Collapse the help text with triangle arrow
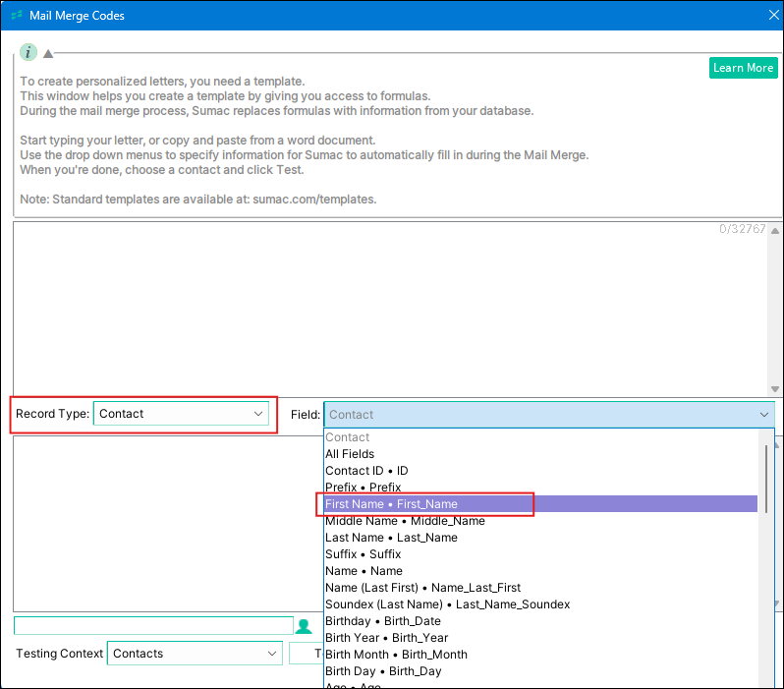The height and width of the screenshot is (689, 784). coord(48,53)
